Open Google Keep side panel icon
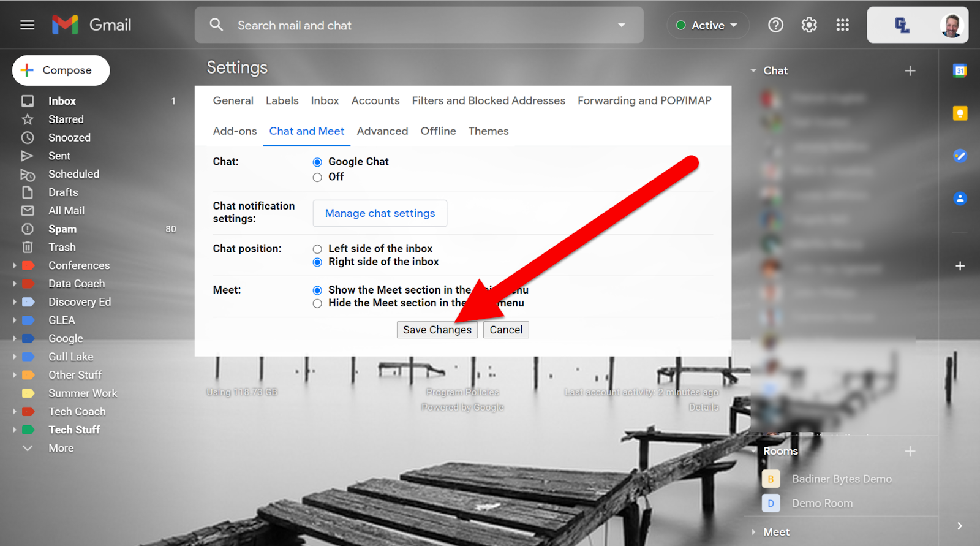The image size is (980, 546). click(x=960, y=113)
